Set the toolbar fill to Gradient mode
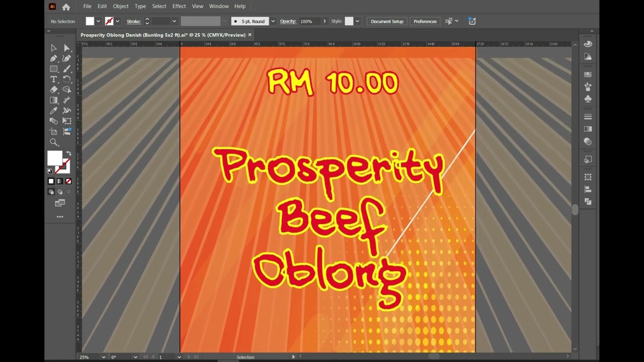Viewport: 644px width, 362px height. [x=60, y=181]
